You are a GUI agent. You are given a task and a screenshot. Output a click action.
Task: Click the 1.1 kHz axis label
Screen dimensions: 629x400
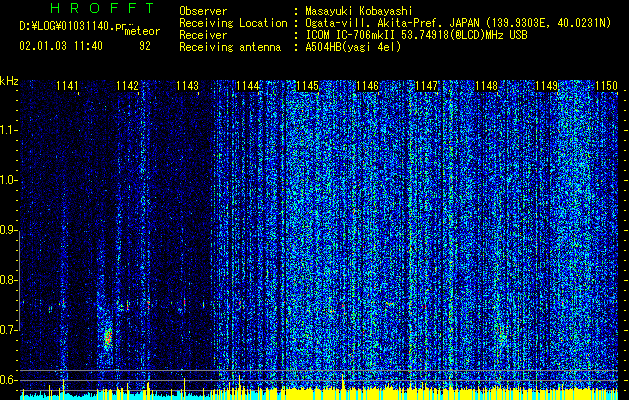[9, 130]
